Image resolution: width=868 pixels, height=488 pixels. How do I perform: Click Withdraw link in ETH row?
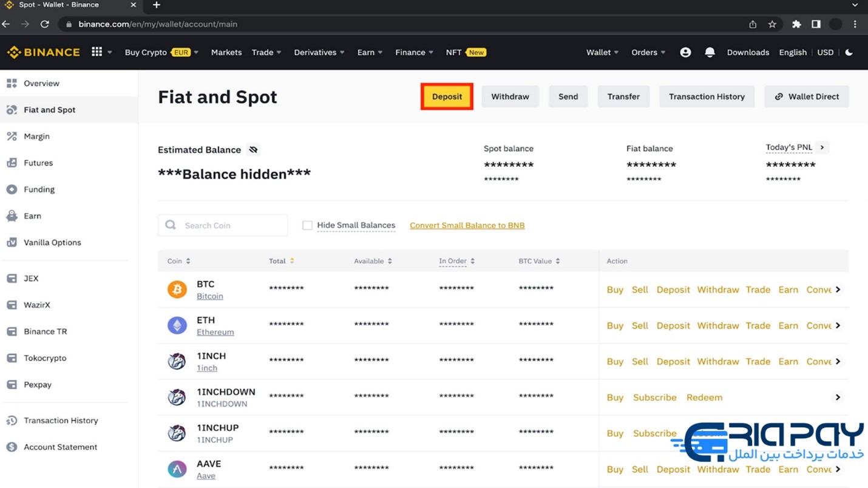coord(718,325)
